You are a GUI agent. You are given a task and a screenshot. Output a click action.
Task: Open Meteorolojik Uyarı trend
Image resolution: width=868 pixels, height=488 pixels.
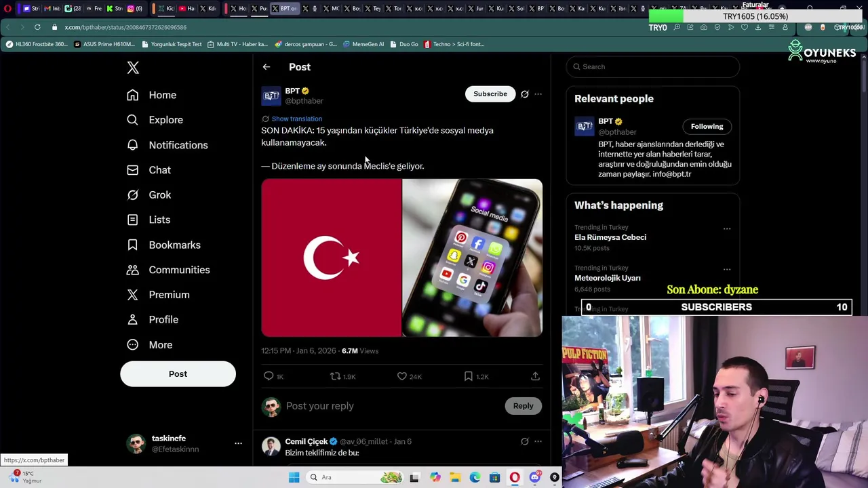pyautogui.click(x=608, y=278)
